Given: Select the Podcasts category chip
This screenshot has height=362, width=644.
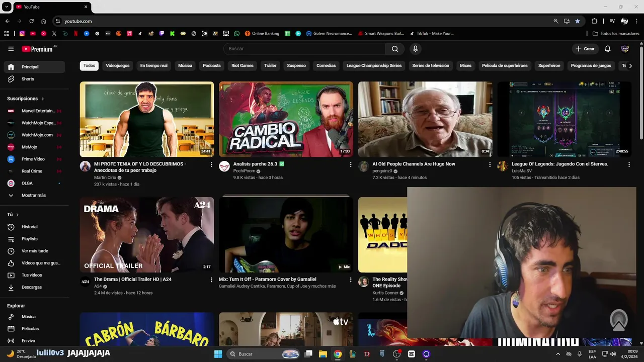Looking at the screenshot, I should tap(212, 66).
